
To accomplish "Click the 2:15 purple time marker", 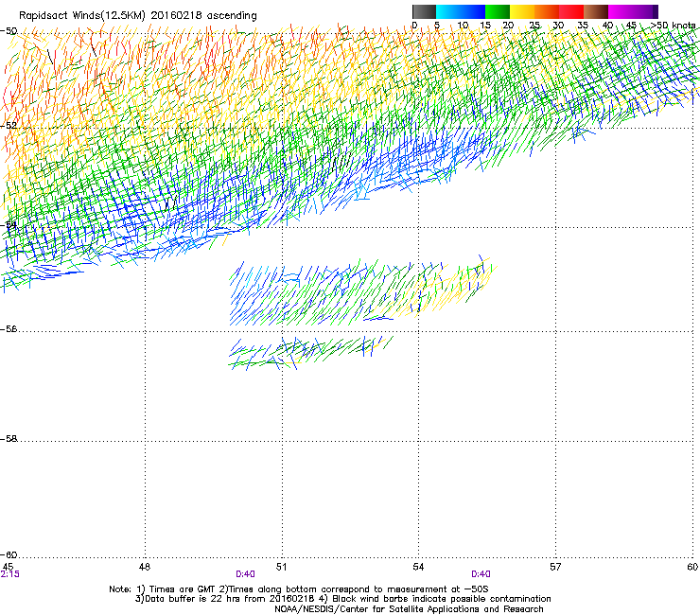I will [9, 574].
